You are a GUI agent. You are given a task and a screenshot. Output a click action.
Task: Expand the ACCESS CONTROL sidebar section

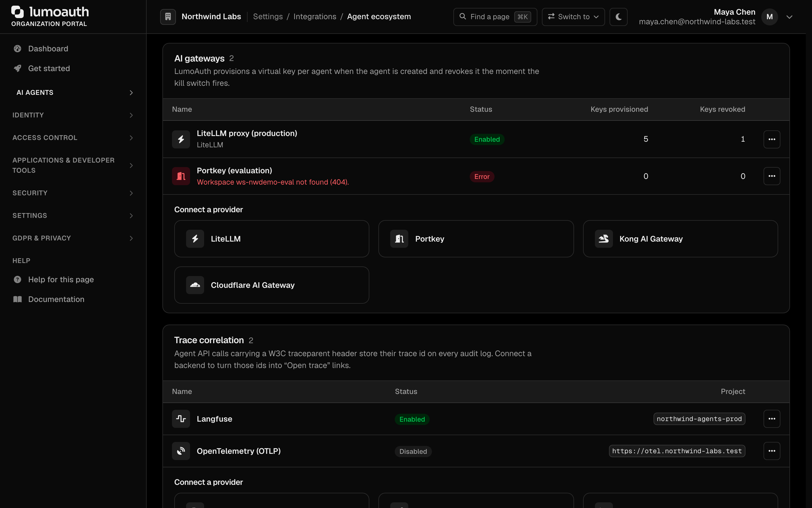pos(73,138)
